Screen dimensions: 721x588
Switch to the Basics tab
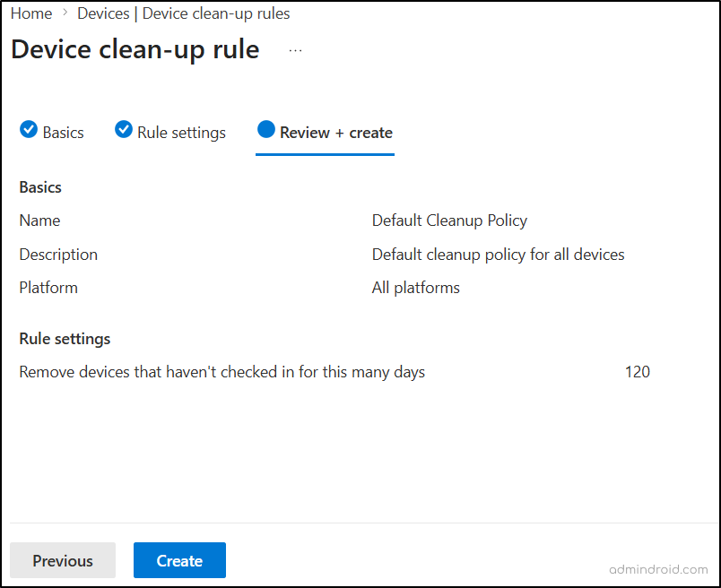point(60,132)
